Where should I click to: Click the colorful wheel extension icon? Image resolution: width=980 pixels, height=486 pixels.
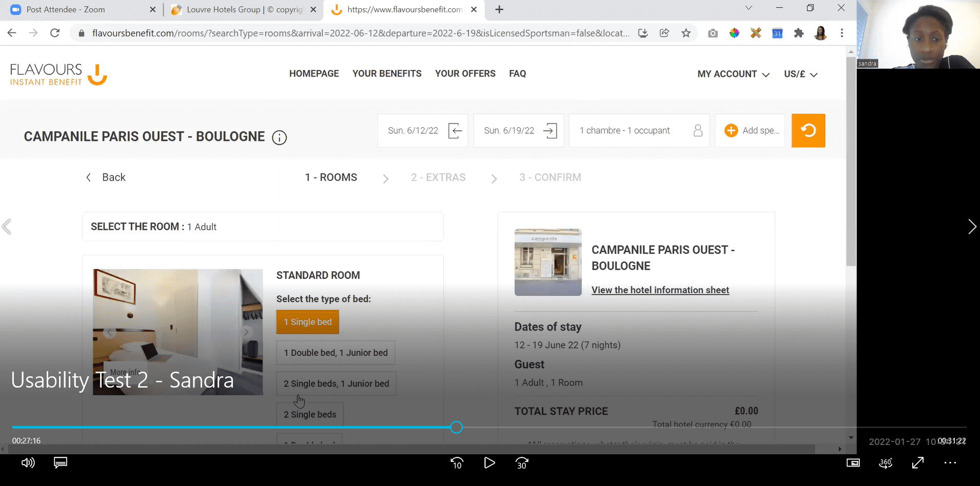pyautogui.click(x=734, y=33)
